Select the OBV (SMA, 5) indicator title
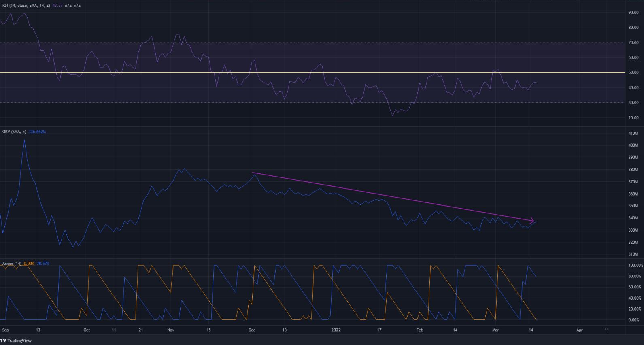The width and height of the screenshot is (644, 345). click(14, 132)
